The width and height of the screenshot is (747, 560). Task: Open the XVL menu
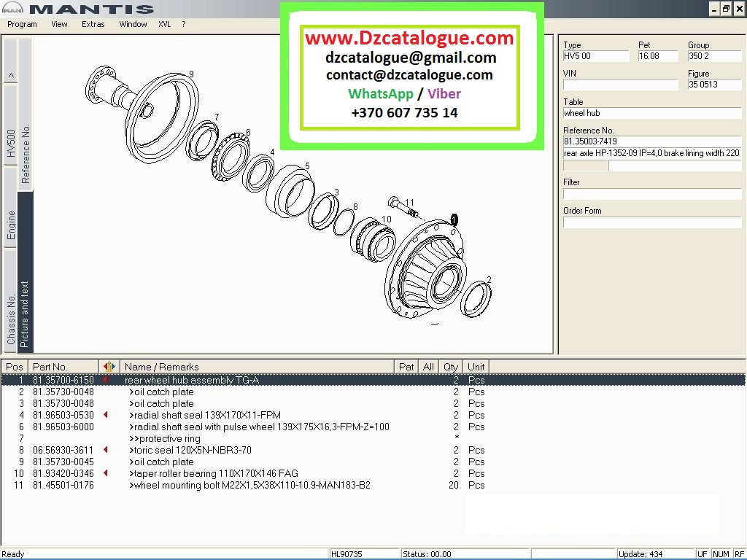coord(164,24)
